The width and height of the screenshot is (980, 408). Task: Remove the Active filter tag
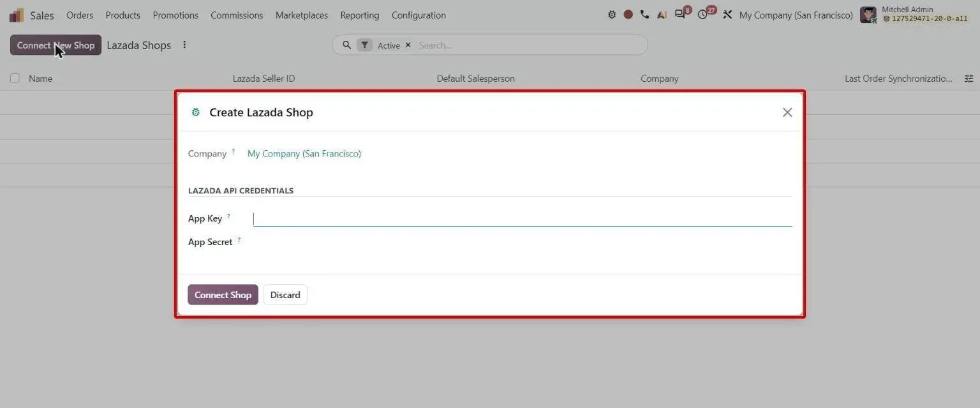[x=408, y=45]
